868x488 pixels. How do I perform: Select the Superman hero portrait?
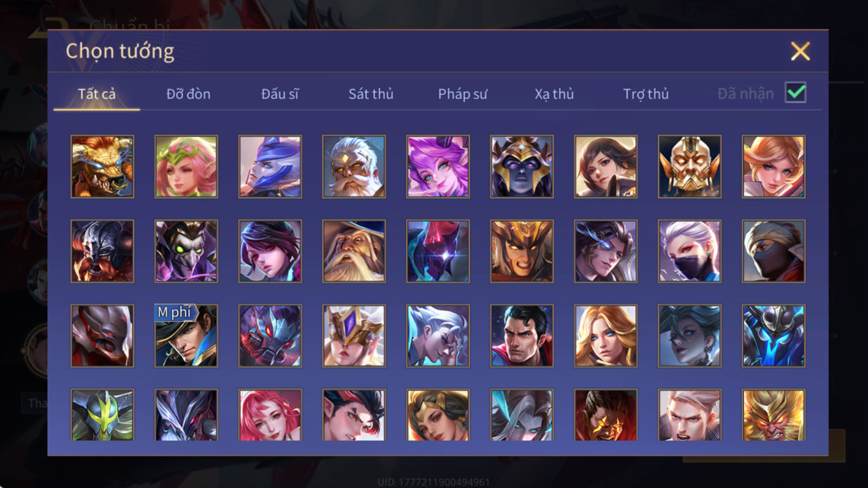522,336
